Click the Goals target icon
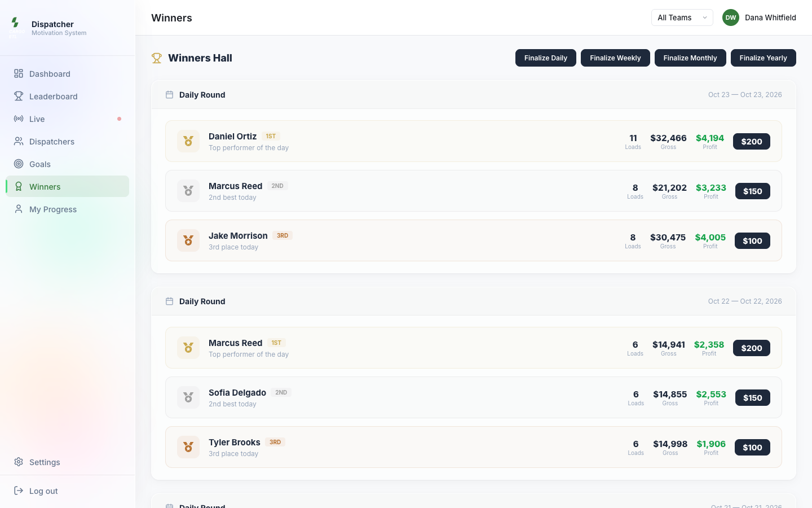 coord(19,164)
